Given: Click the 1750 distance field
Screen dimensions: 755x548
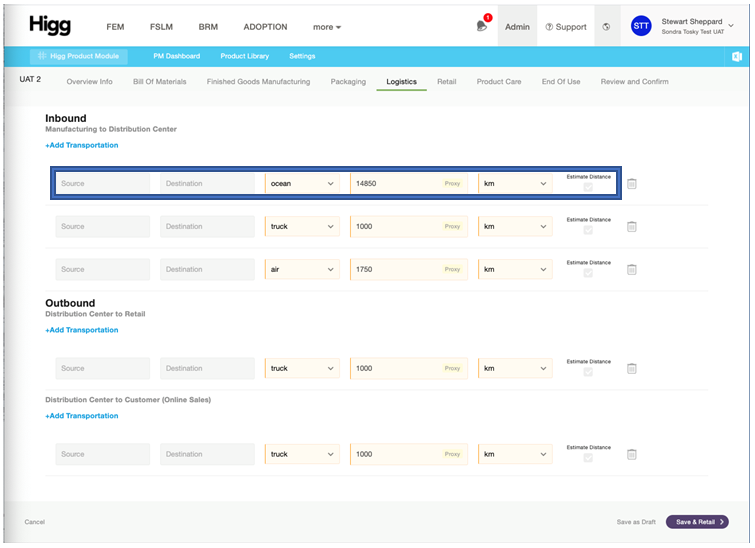Looking at the screenshot, I should pyautogui.click(x=409, y=269).
